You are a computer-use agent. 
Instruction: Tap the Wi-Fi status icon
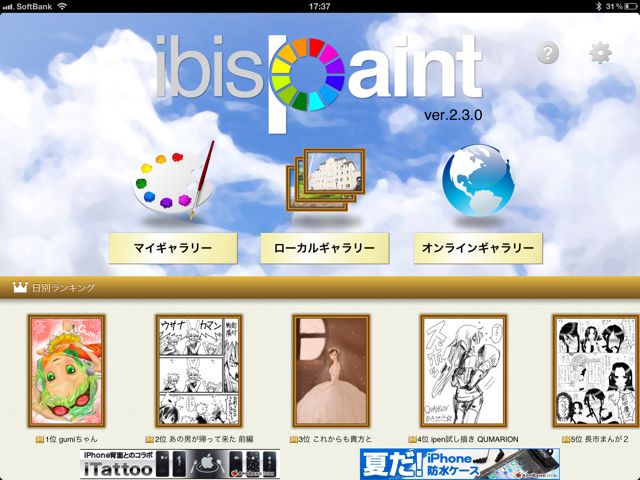pyautogui.click(x=62, y=6)
